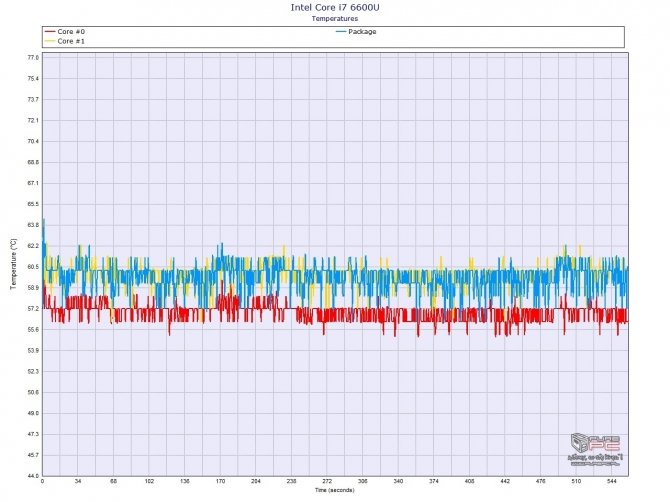The image size is (670, 502).
Task: Click the 60.5 y-axis value
Action: pyautogui.click(x=33, y=267)
